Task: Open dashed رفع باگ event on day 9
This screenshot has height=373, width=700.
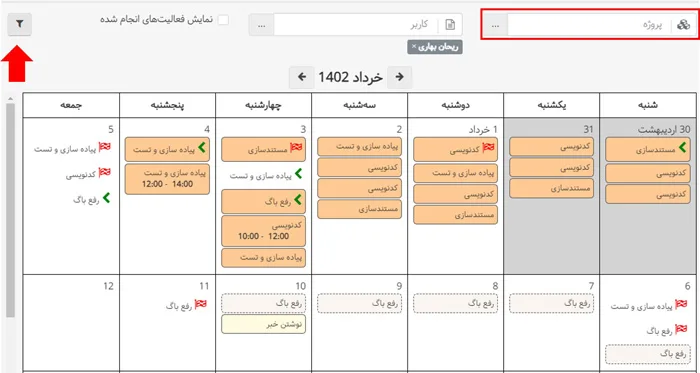Action: (359, 303)
